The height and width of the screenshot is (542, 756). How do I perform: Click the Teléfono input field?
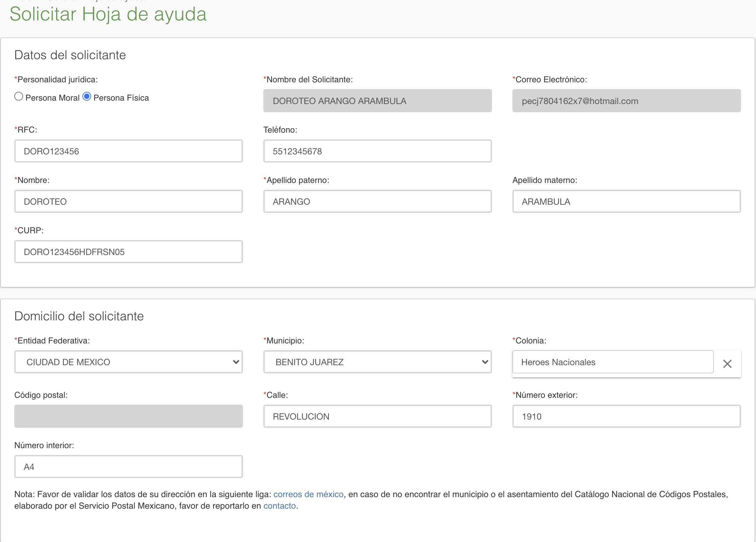[378, 151]
